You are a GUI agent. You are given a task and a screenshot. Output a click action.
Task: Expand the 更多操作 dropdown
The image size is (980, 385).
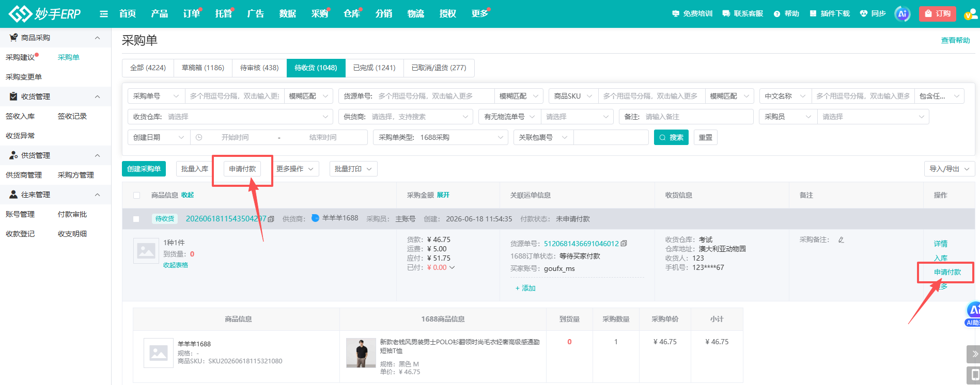pyautogui.click(x=295, y=169)
